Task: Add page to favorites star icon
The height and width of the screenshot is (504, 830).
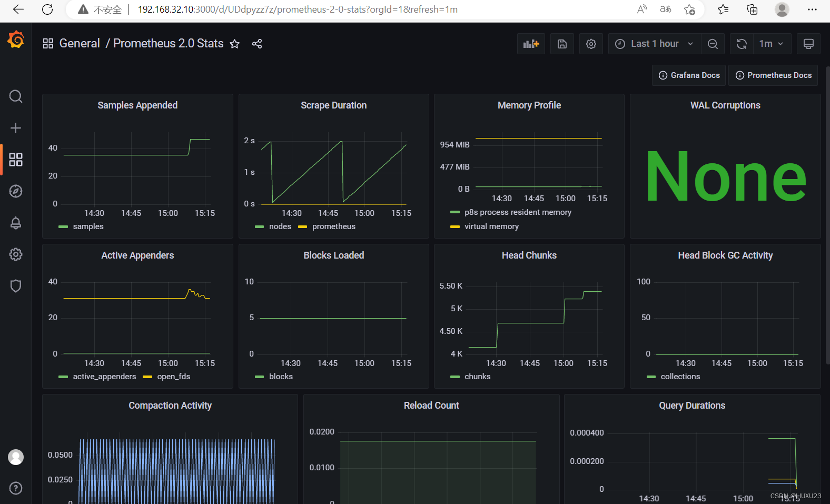Action: click(689, 9)
